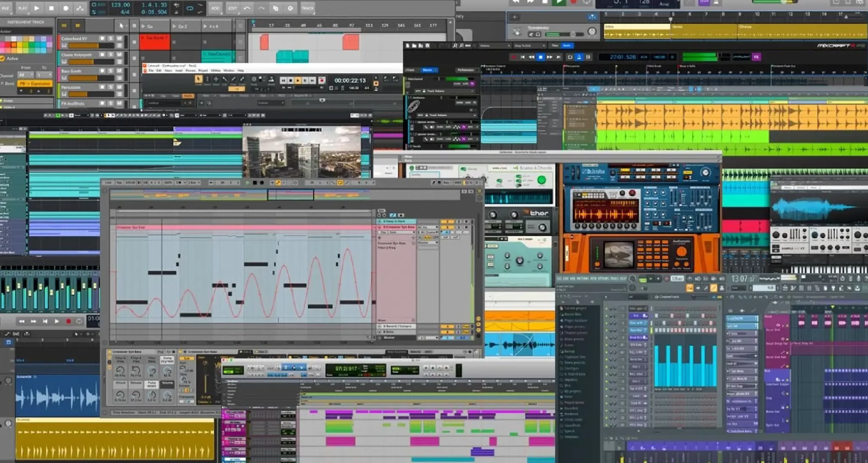The image size is (868, 463).
Task: Open the Channel 'All' dropdown in Bitwig inspector
Action: point(26,75)
